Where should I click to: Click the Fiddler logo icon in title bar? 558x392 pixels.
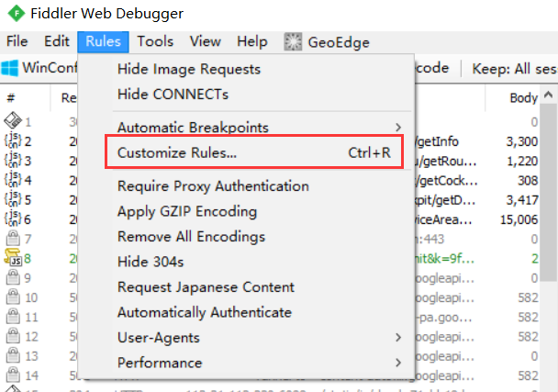pyautogui.click(x=13, y=14)
